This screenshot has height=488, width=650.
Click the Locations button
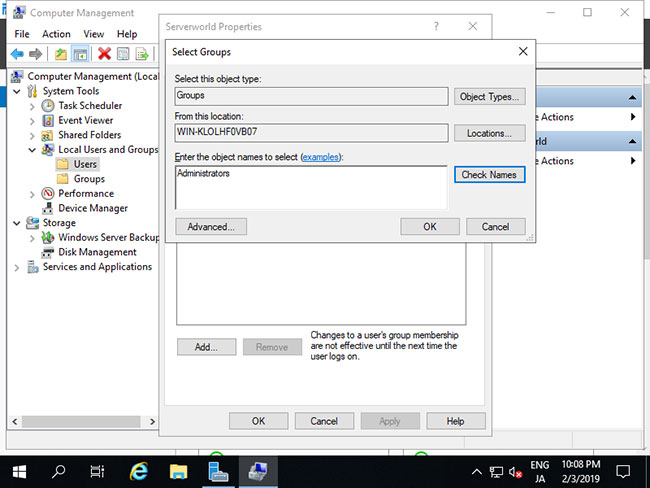tap(490, 134)
